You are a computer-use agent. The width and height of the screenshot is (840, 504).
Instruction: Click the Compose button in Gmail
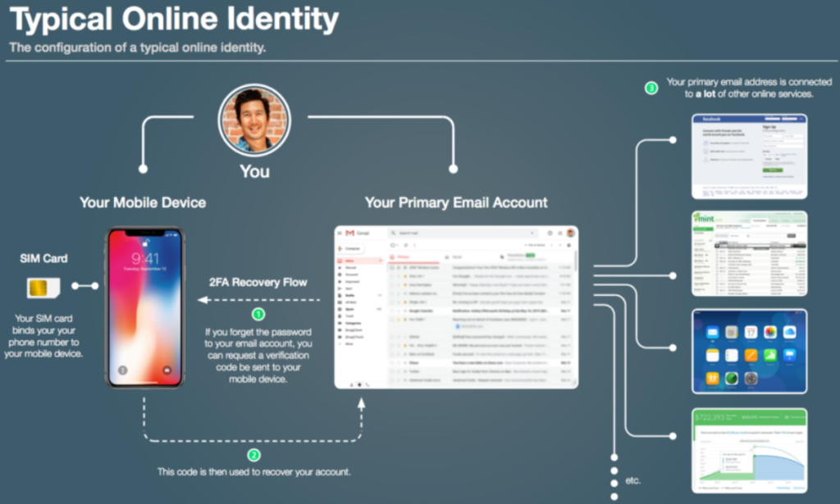pos(351,248)
